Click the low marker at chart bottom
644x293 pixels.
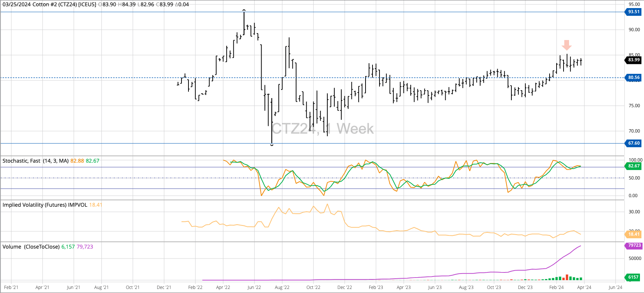pyautogui.click(x=272, y=145)
